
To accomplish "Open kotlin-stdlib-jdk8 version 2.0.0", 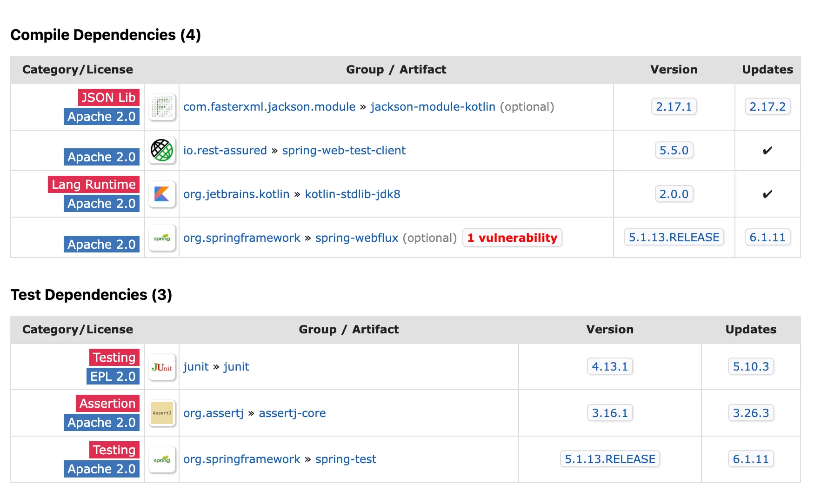I will click(x=674, y=194).
